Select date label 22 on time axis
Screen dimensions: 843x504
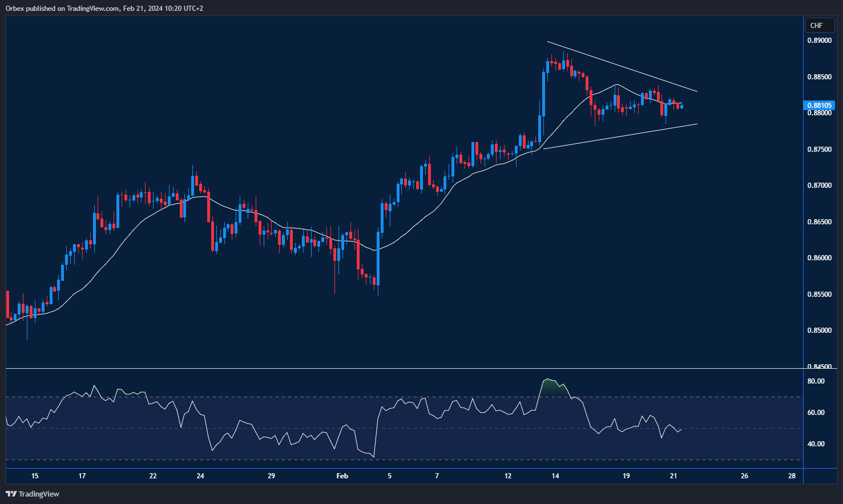(153, 476)
